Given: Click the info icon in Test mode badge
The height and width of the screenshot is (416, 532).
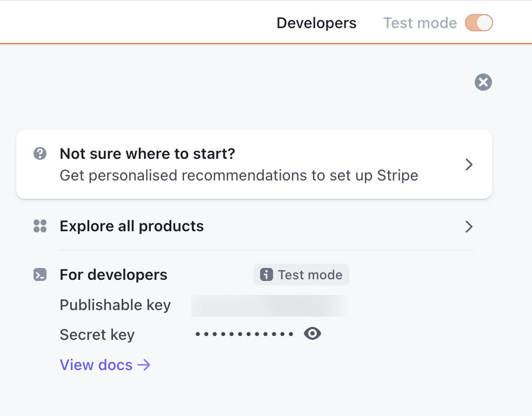Looking at the screenshot, I should (267, 274).
